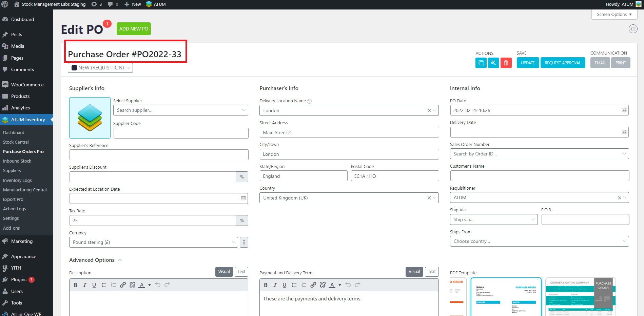Click Delivery Location Name help icon
Viewport: 644px width, 316px height.
point(309,101)
